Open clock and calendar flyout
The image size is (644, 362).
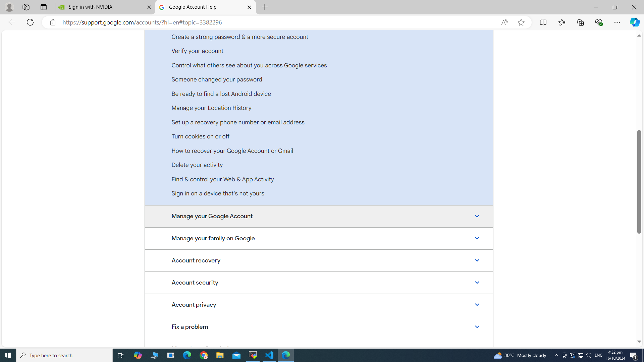click(615, 355)
